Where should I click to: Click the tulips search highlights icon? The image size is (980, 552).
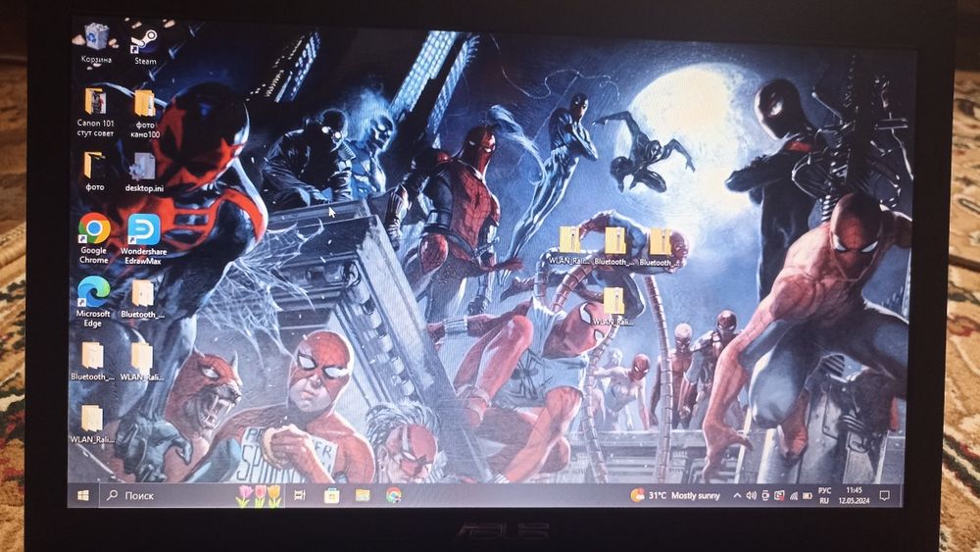(259, 496)
